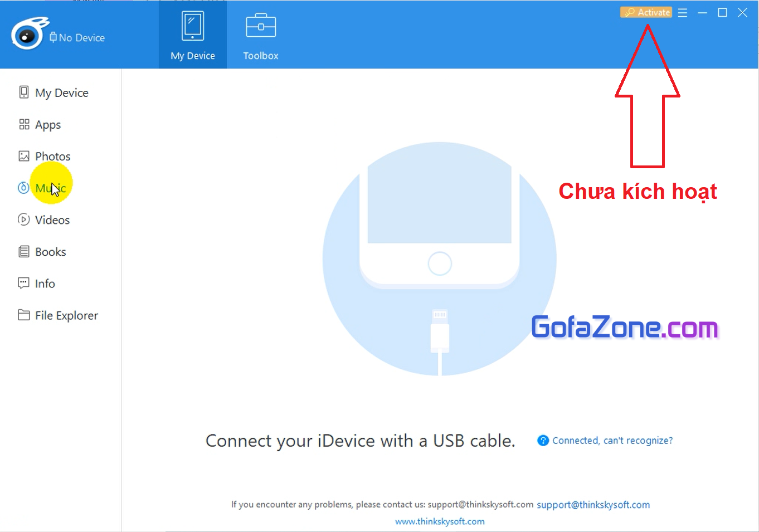Open the My Device sidebar item

[x=54, y=92]
